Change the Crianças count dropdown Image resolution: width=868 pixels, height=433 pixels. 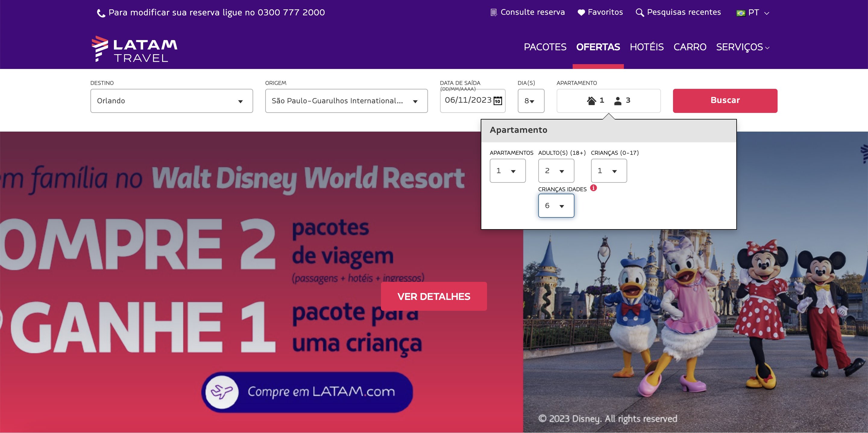point(609,171)
